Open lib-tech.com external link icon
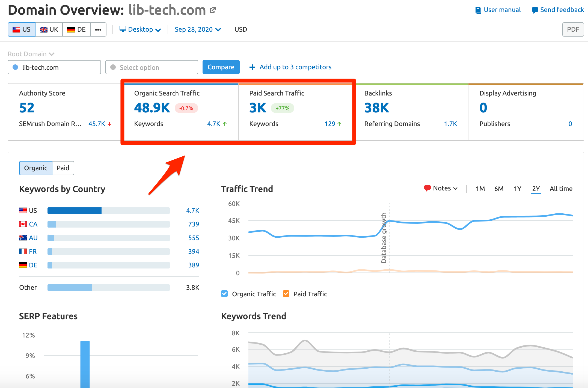Screen dimensions: 588x388 point(213,10)
